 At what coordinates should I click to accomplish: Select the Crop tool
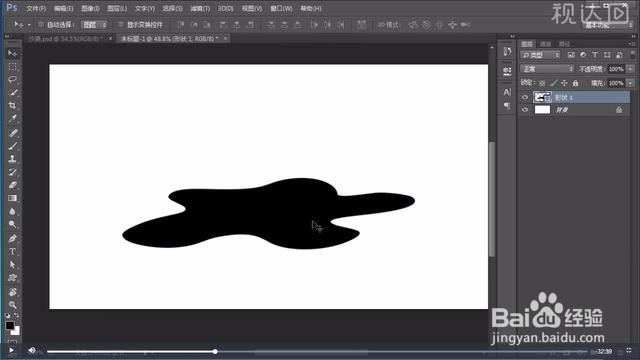(12, 106)
